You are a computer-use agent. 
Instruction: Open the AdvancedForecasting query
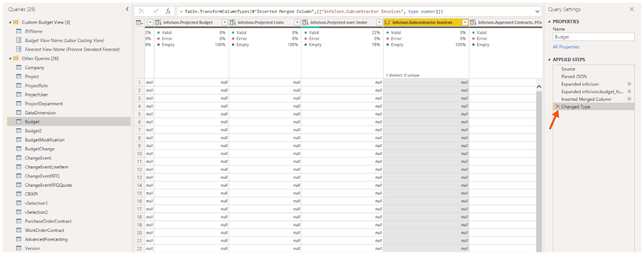pyautogui.click(x=46, y=239)
